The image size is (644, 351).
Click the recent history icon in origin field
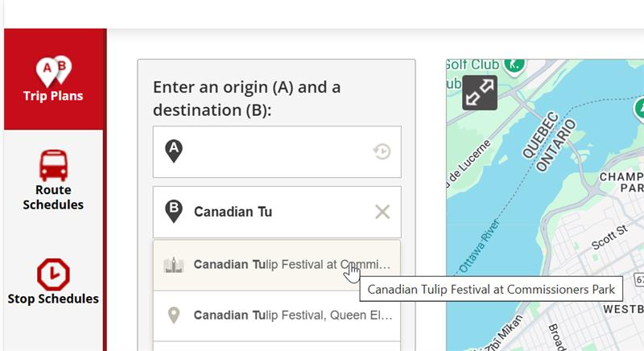[x=382, y=151]
